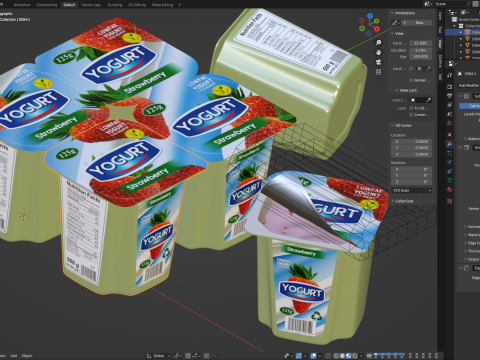Open the Active Tool properties tab icon

pyautogui.click(x=449, y=75)
